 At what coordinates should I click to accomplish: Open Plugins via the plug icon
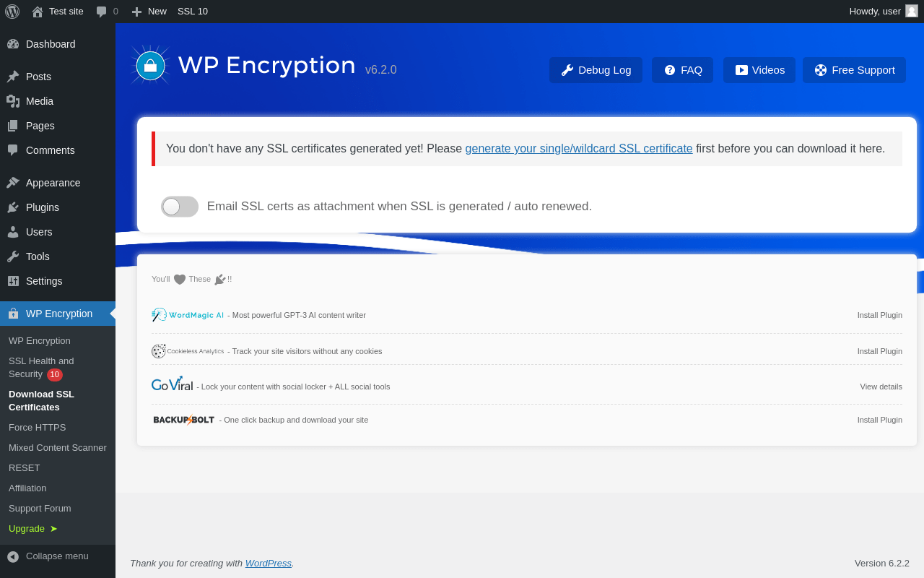pos(13,207)
